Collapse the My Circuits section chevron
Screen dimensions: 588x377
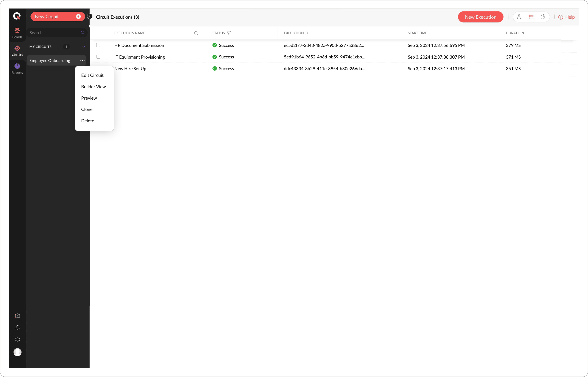click(83, 47)
